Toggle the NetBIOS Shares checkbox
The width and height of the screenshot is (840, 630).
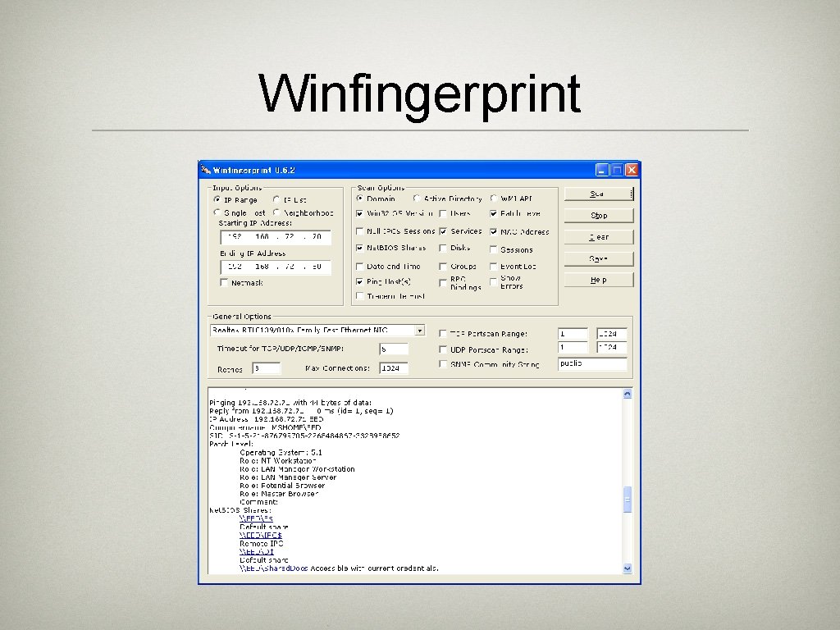(360, 248)
